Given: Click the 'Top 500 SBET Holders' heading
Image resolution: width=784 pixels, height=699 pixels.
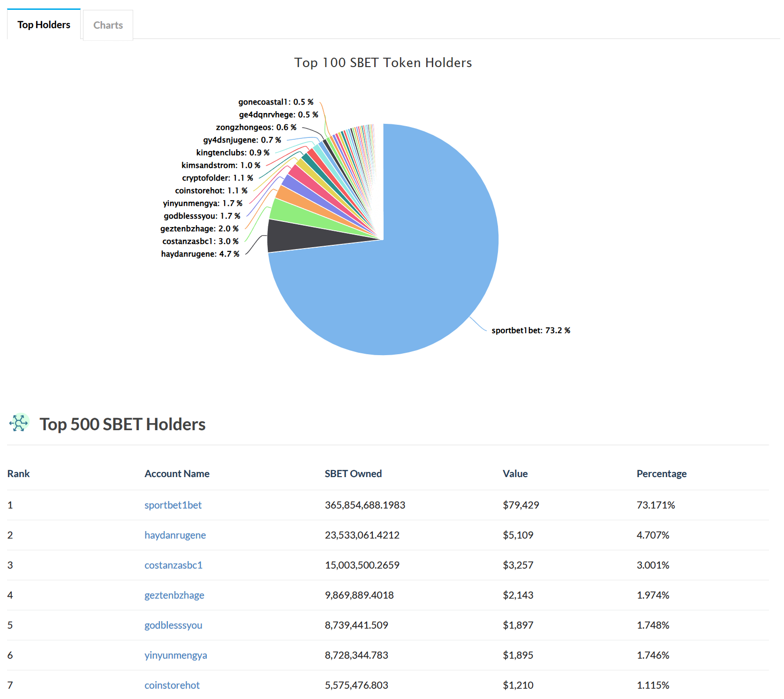Looking at the screenshot, I should pyautogui.click(x=122, y=424).
